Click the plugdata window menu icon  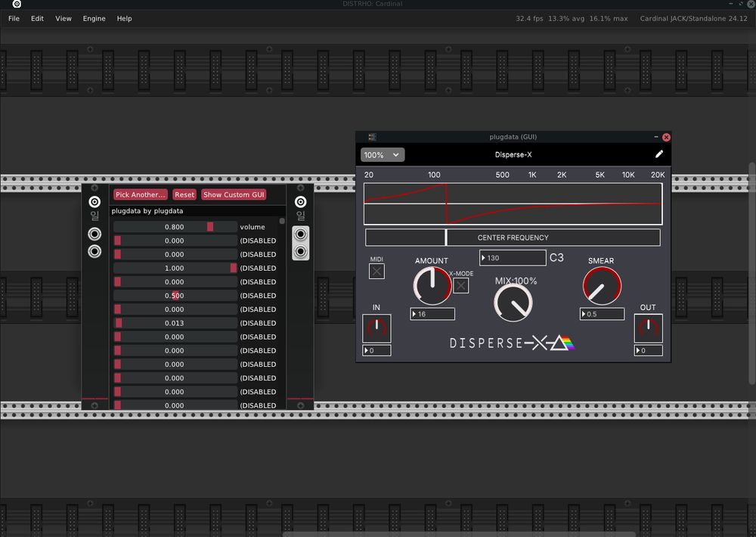tap(372, 137)
